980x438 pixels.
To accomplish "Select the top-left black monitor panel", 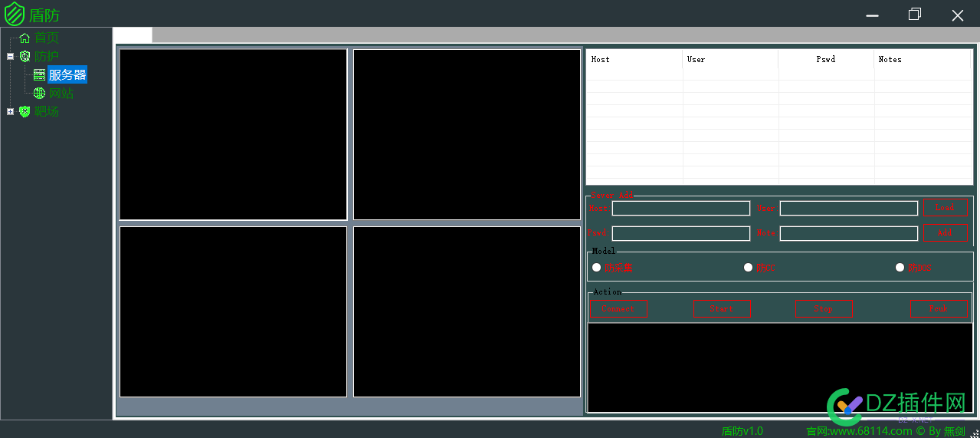I will click(233, 134).
